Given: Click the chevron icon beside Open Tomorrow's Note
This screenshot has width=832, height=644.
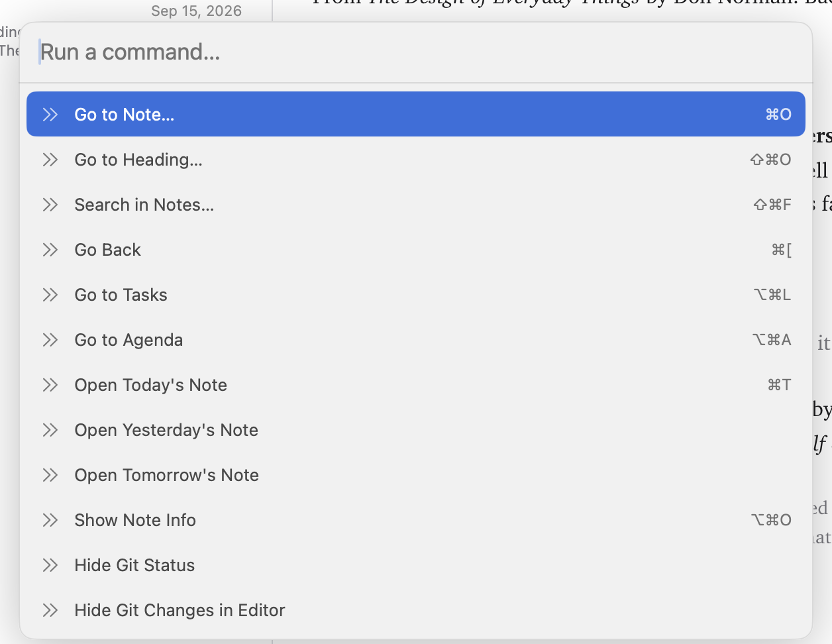Looking at the screenshot, I should 50,475.
